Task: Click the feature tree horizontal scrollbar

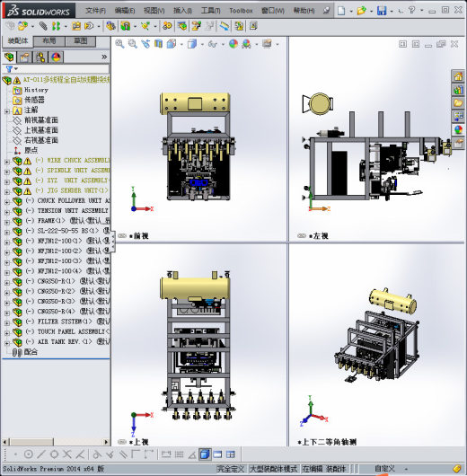Action: (x=56, y=442)
